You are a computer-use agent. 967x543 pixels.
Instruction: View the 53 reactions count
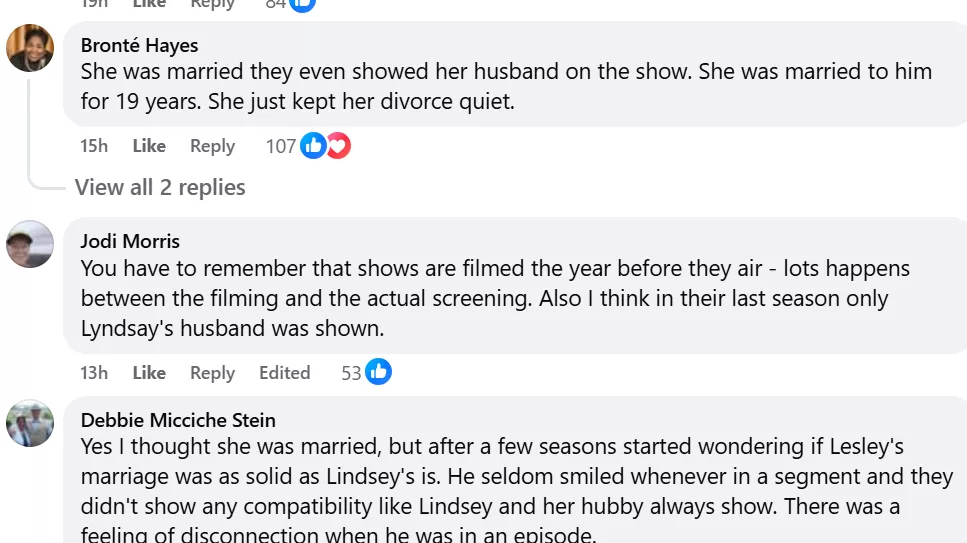[351, 373]
